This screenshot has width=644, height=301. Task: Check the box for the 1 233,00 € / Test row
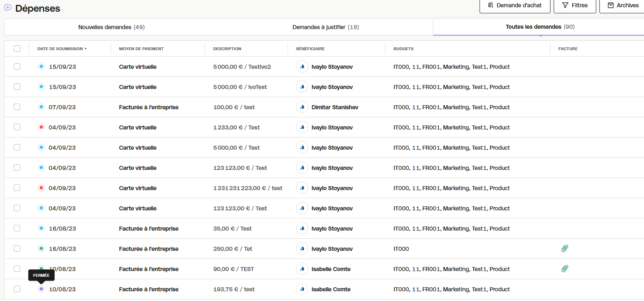click(17, 127)
